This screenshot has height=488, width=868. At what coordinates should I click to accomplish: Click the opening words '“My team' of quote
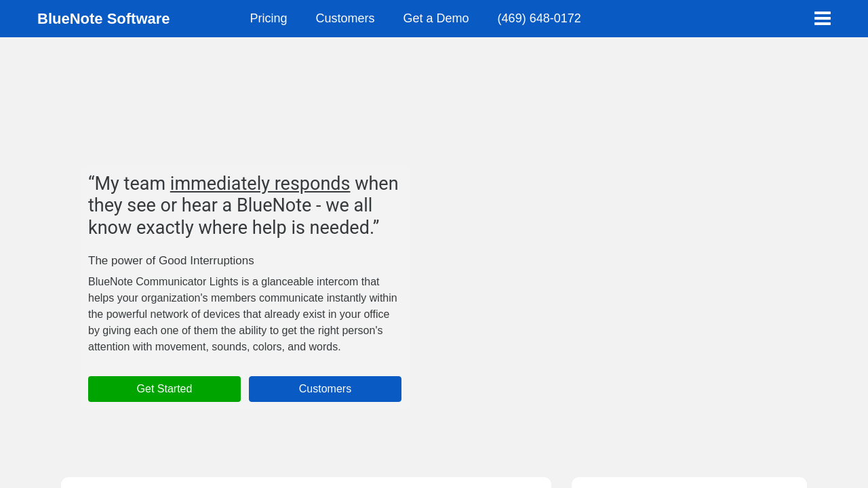[127, 184]
